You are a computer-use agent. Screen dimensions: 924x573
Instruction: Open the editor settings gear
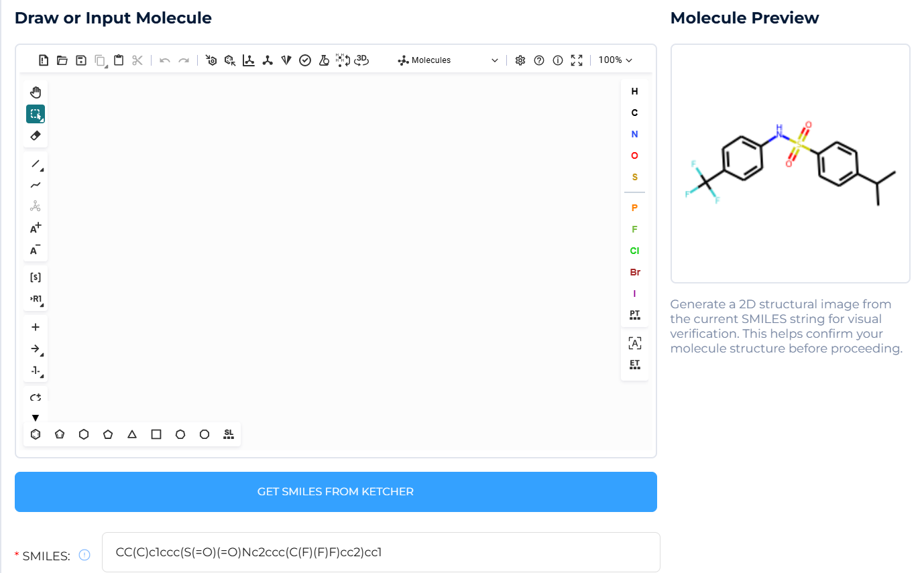520,60
